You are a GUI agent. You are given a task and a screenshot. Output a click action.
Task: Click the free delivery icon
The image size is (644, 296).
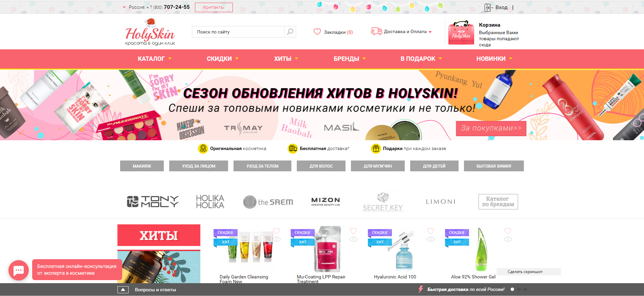pos(292,148)
